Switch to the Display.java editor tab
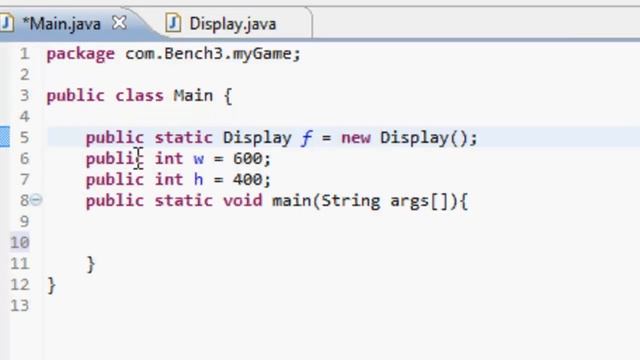640x360 pixels. pyautogui.click(x=233, y=24)
